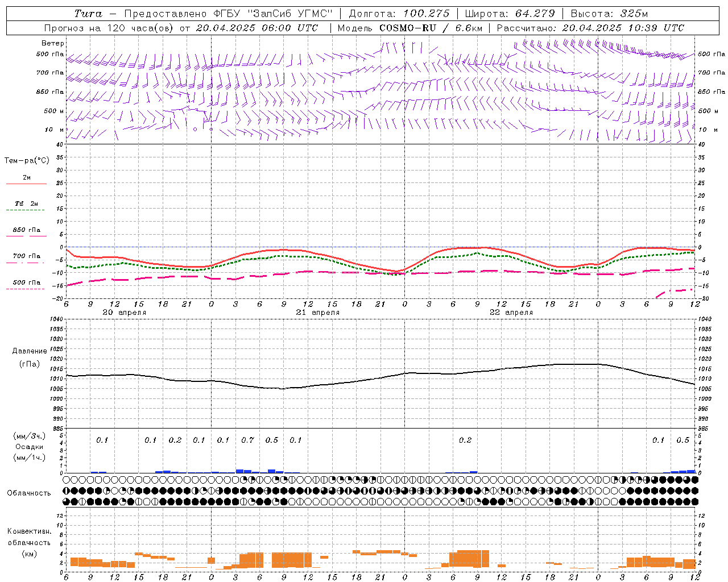Click the "21 апреля" date label
Viewport: 728px width, 582px height.
click(x=317, y=313)
